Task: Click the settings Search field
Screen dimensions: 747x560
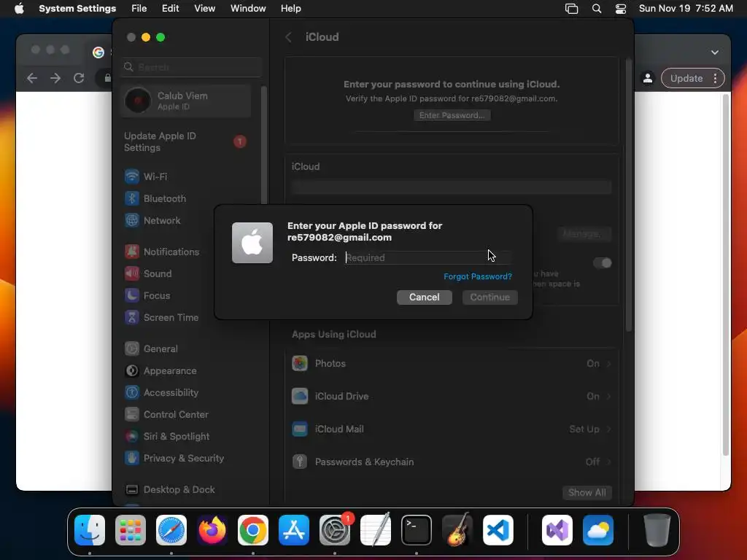Action: (192, 67)
